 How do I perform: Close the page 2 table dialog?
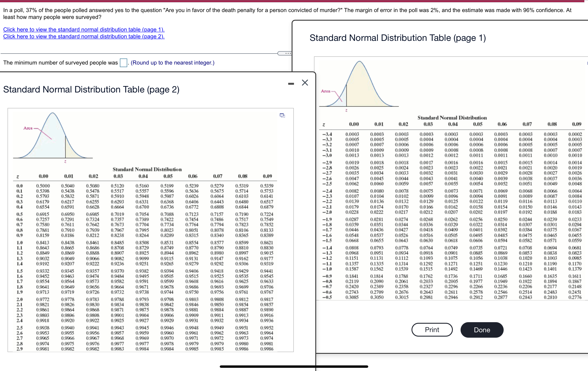click(x=305, y=83)
